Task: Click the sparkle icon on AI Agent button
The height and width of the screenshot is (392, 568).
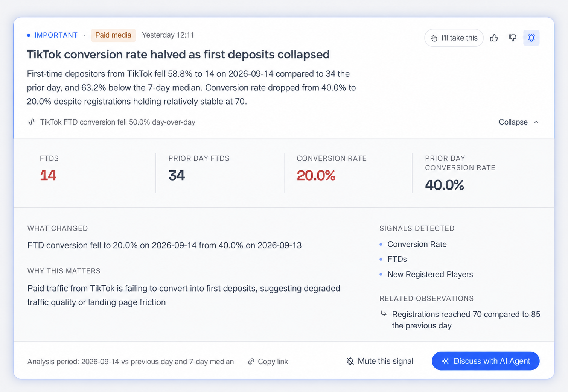Action: click(446, 361)
